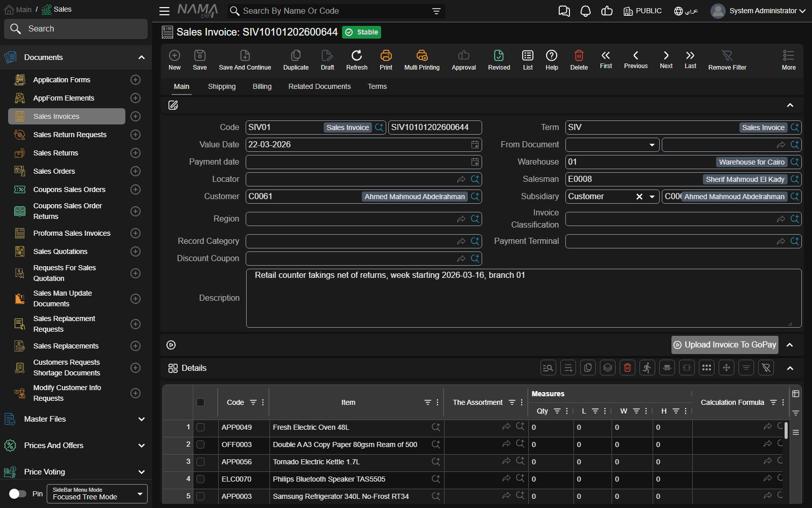Open the Related Documents tab

[320, 86]
